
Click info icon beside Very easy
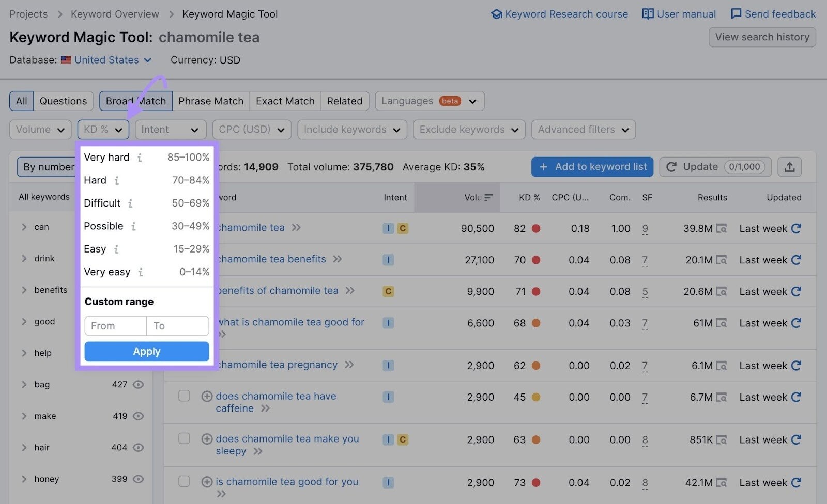141,272
